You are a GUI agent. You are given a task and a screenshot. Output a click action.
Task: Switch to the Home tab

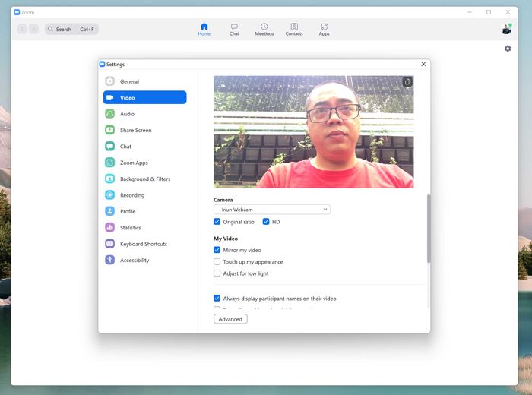click(x=204, y=29)
